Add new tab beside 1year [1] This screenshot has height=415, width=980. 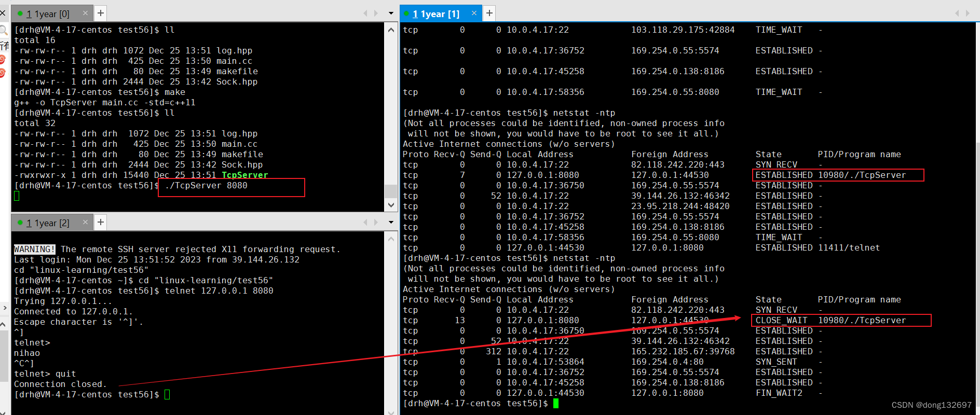[x=489, y=13]
